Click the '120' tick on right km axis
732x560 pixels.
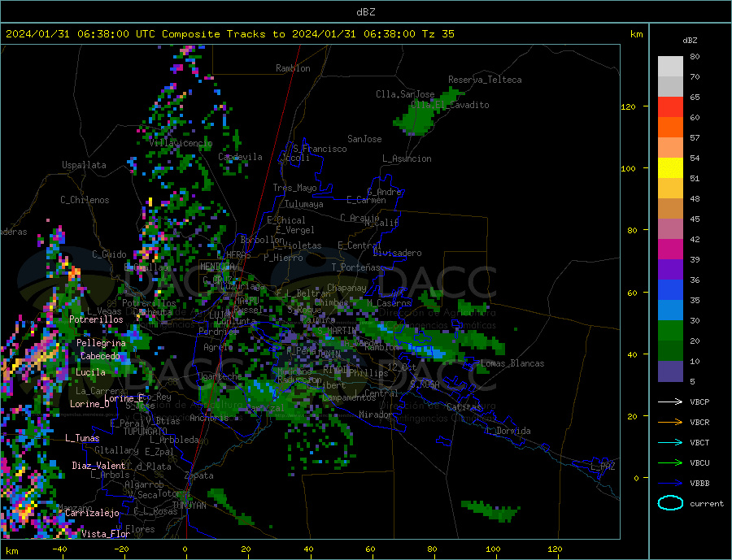tap(629, 106)
